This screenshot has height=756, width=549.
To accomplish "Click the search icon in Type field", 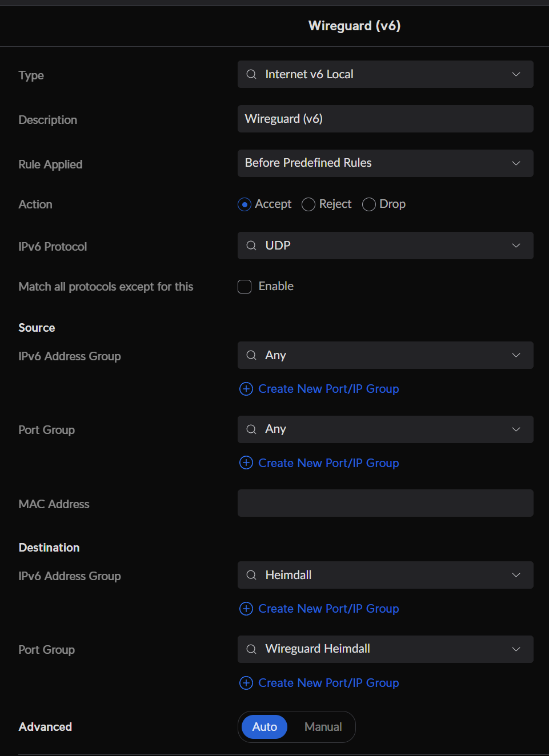I will click(251, 74).
